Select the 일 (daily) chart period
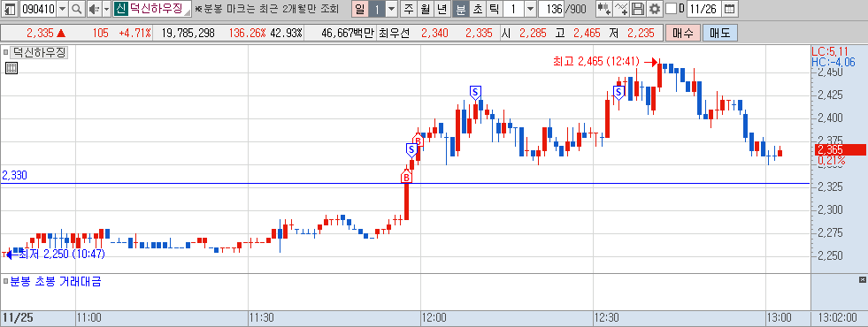Viewport: 868px width, 327px height. pos(360,9)
